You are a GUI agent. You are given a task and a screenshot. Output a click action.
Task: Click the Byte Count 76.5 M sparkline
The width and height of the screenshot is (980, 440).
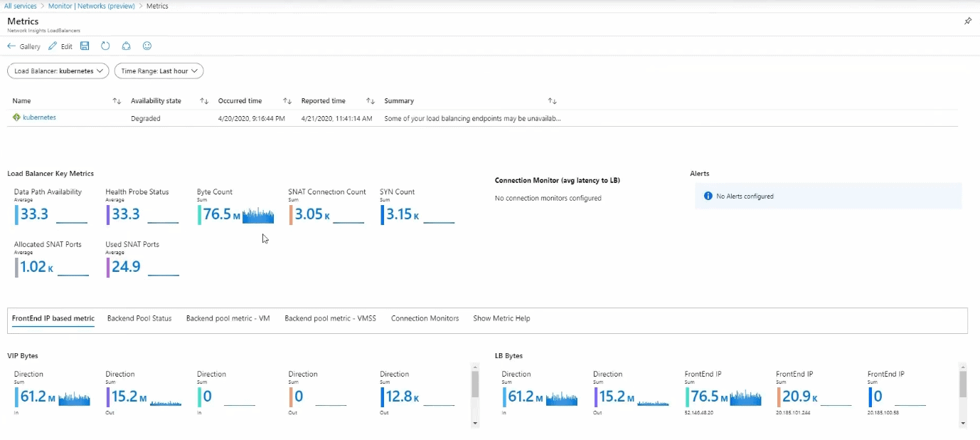point(258,215)
